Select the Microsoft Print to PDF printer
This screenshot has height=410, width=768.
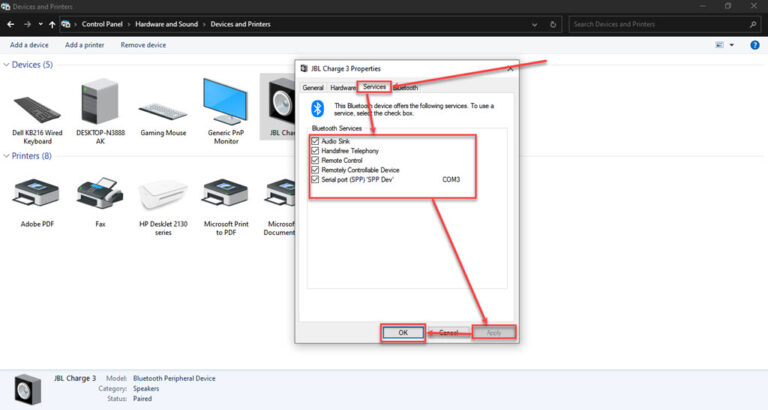[x=225, y=192]
